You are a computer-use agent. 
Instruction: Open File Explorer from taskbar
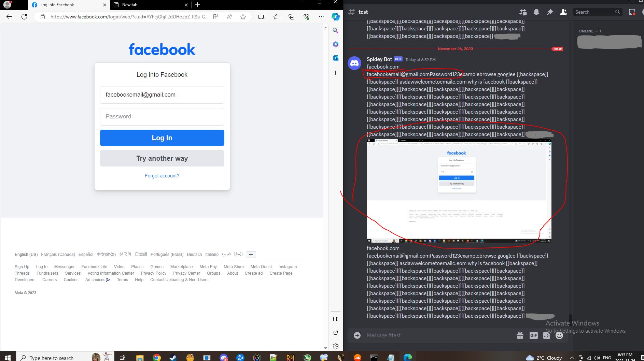coord(140,357)
